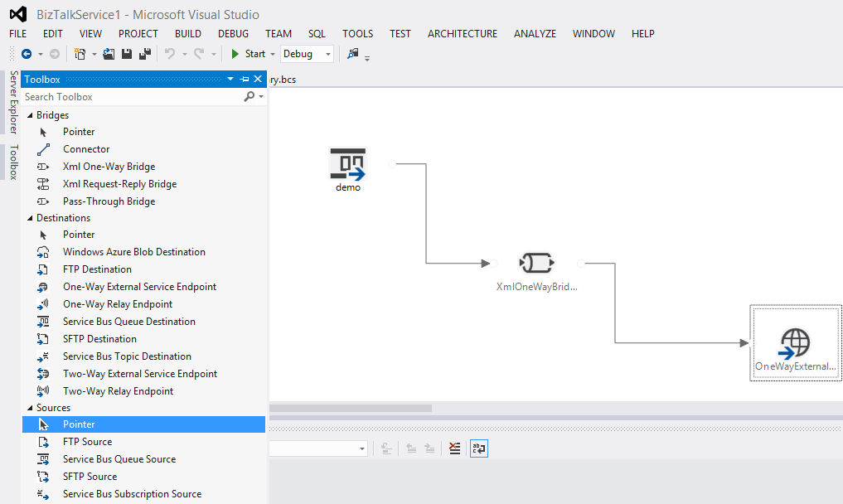Select Pointer under the Sources group
The image size is (843, 504).
(x=143, y=424)
